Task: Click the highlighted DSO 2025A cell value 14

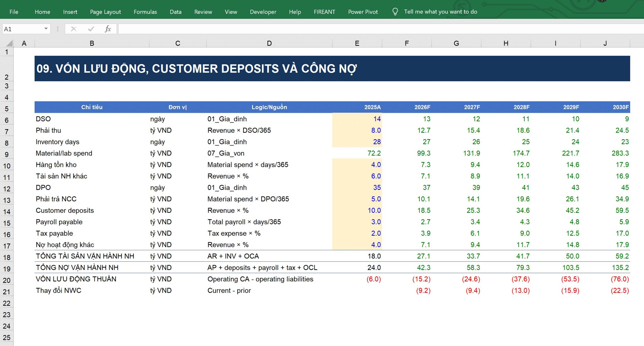Action: tap(357, 119)
